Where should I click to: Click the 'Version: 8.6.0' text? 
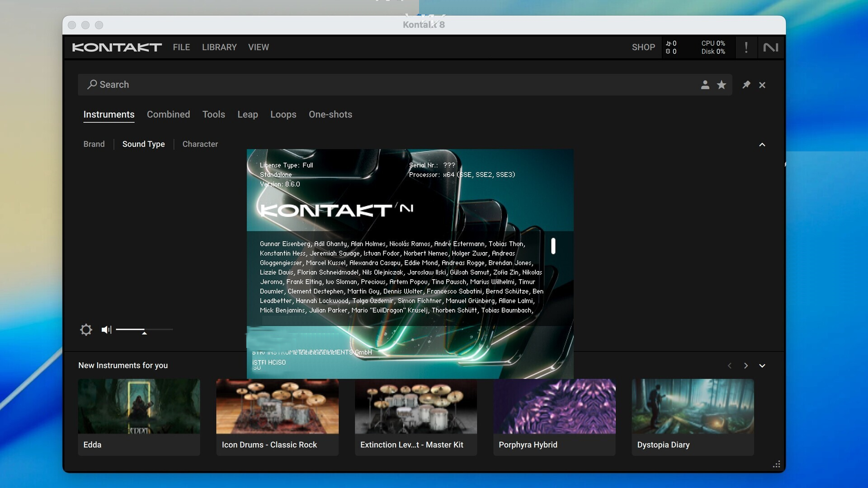click(280, 184)
